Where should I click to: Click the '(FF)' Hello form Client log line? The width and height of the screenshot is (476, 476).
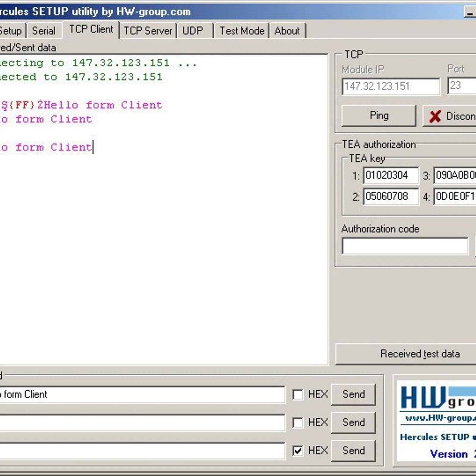(82, 105)
